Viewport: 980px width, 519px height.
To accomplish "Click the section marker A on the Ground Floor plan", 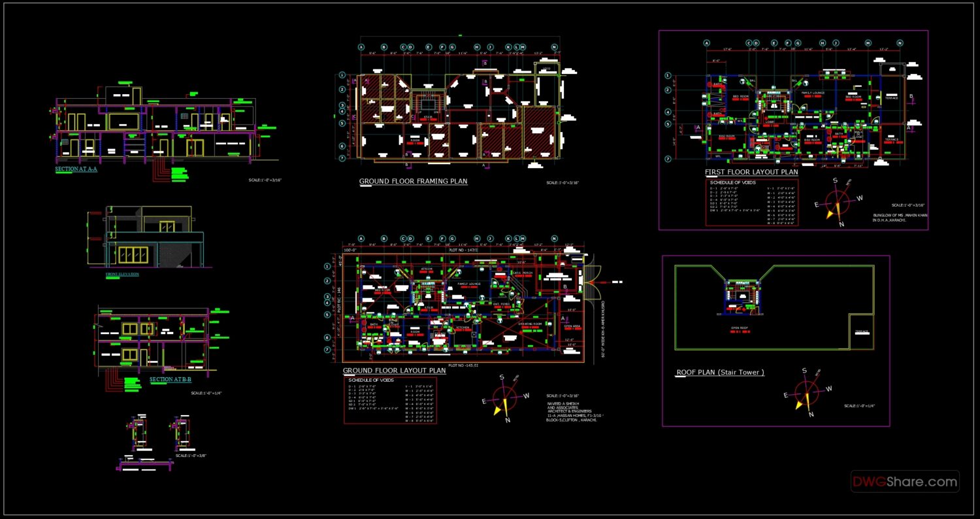I will (351, 318).
